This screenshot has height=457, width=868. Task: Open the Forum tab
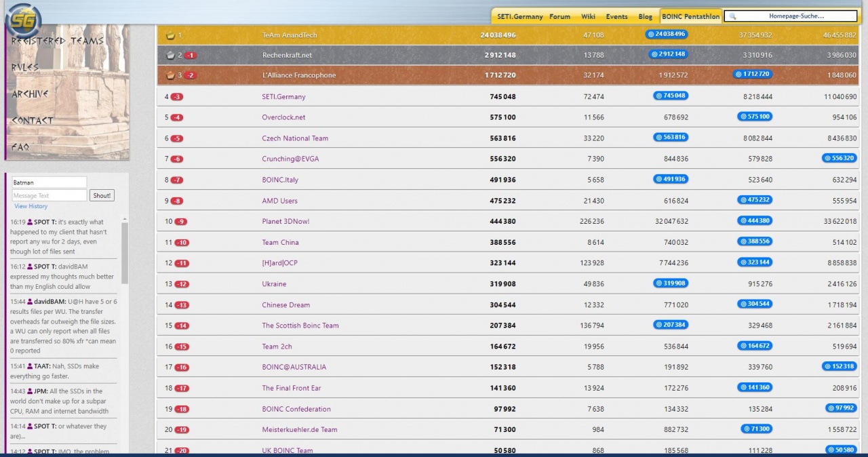(560, 17)
